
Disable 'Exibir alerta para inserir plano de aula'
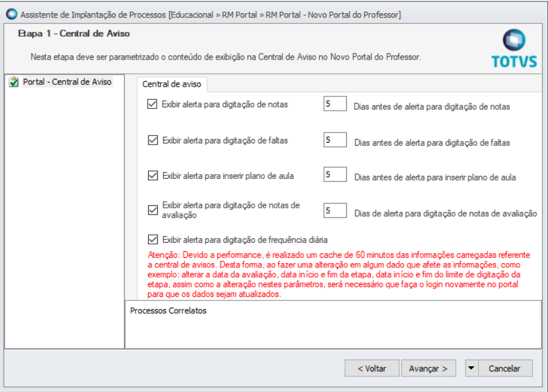(x=152, y=176)
